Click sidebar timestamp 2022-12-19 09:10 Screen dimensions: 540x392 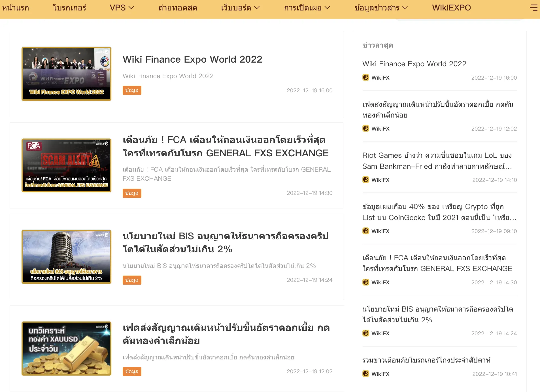tap(494, 231)
